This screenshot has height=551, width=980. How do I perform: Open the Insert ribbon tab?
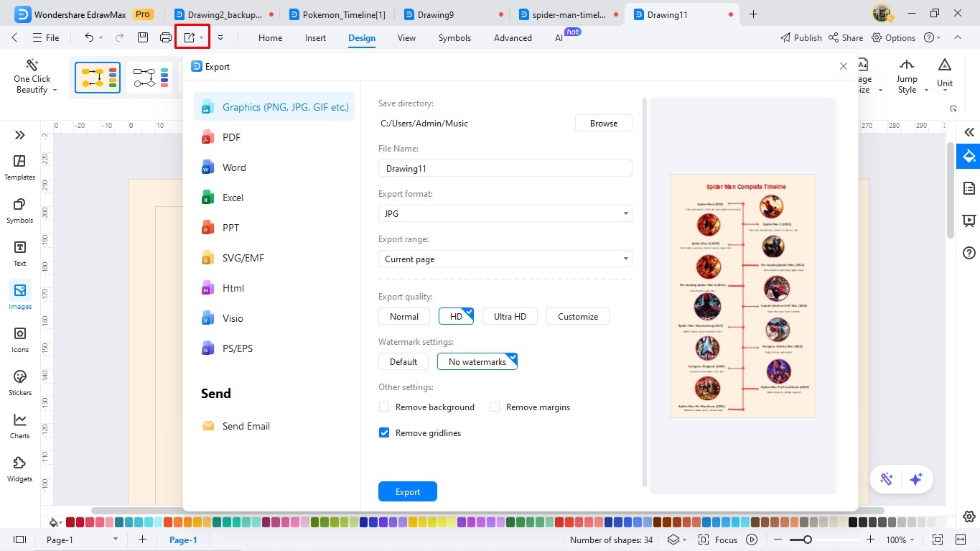click(x=315, y=38)
